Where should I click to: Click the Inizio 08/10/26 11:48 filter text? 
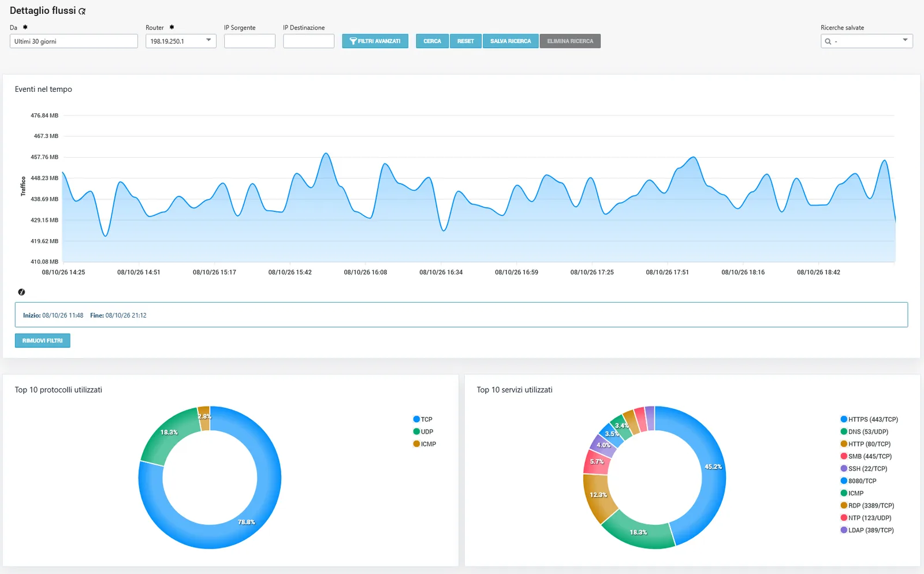[x=53, y=315]
